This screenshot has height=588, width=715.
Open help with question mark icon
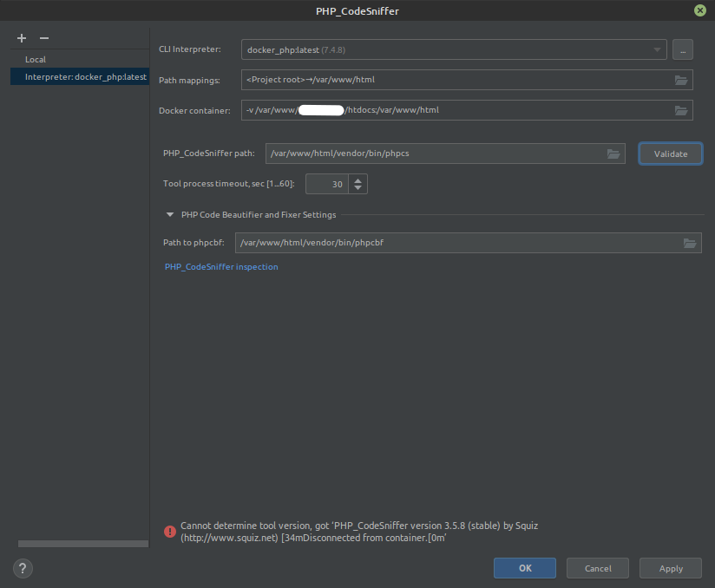(23, 568)
